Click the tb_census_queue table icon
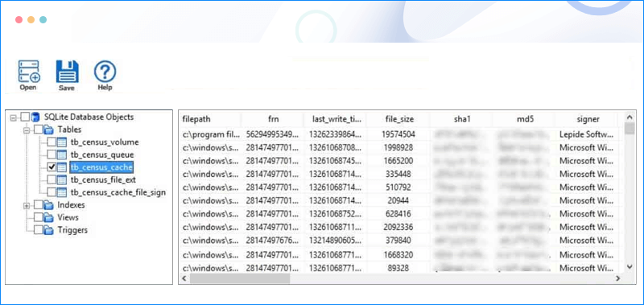 coord(62,155)
